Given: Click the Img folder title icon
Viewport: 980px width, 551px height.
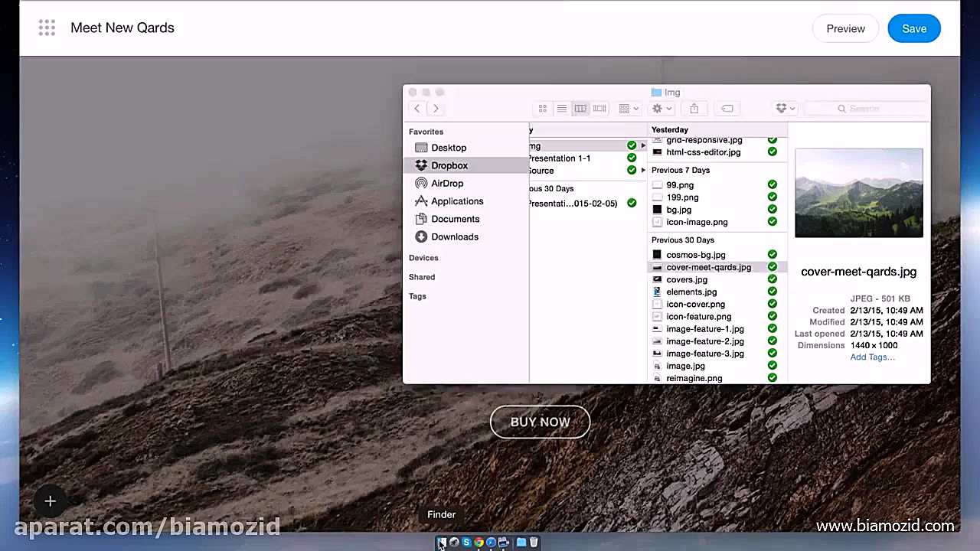Looking at the screenshot, I should (x=656, y=93).
